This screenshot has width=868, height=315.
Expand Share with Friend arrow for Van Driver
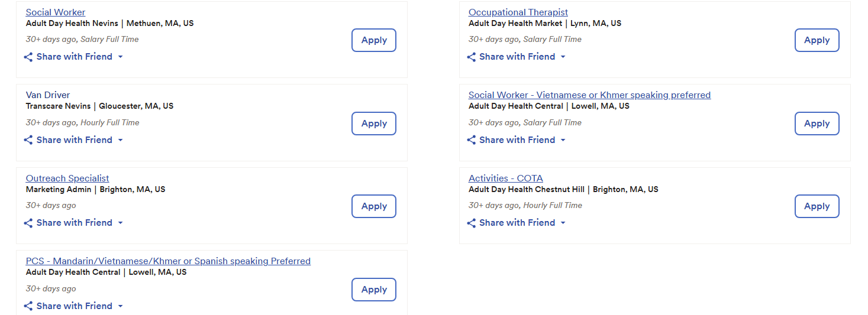(121, 140)
